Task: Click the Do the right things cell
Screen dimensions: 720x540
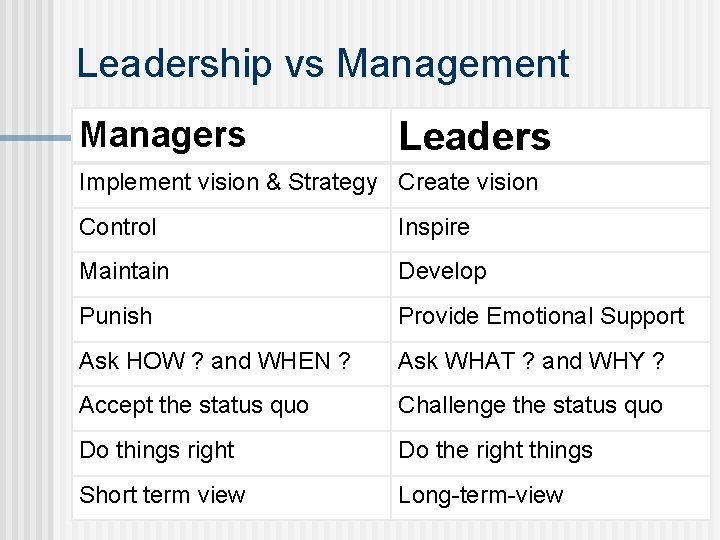Action: (x=495, y=450)
